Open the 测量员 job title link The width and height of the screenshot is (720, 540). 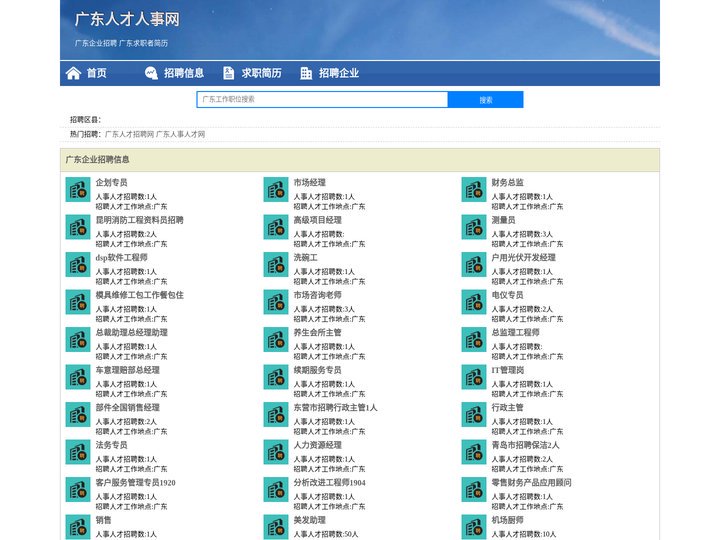[504, 220]
